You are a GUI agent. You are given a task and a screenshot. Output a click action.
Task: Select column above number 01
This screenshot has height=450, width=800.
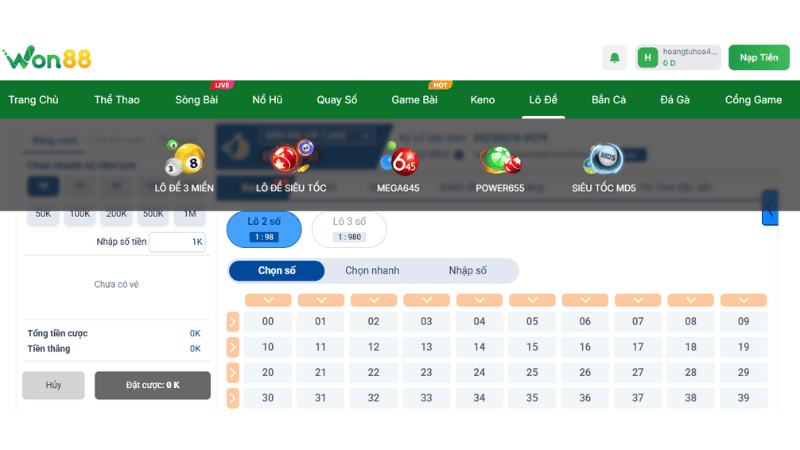[321, 300]
